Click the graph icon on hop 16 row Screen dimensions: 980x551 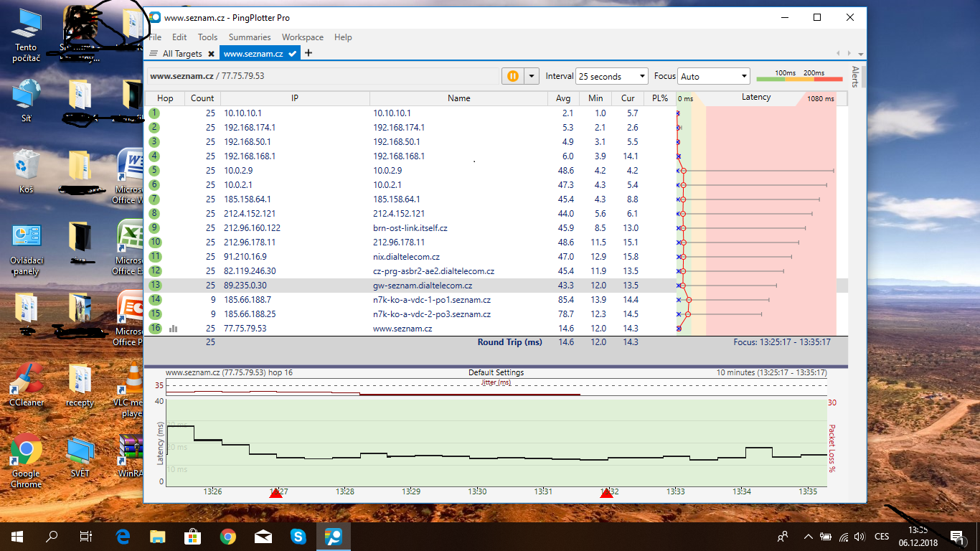click(x=173, y=329)
